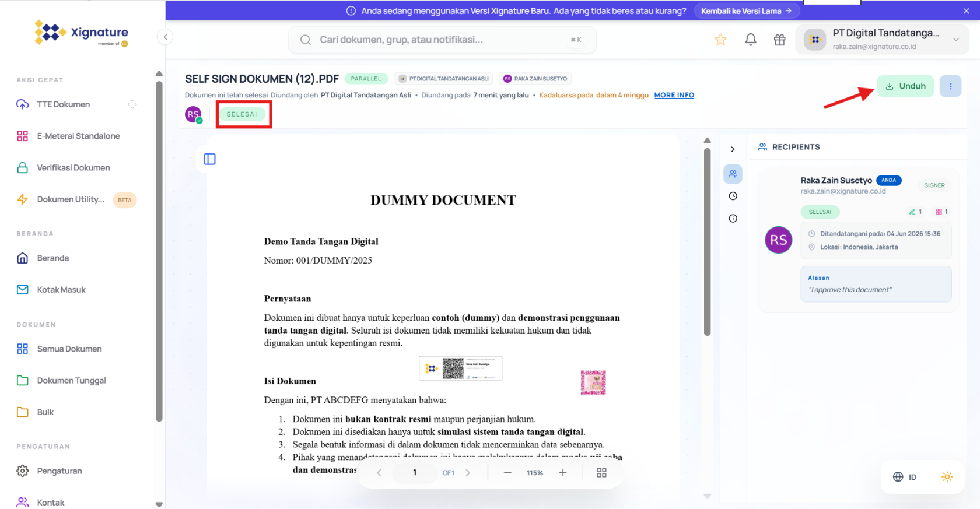Open the notifications bell

pyautogui.click(x=751, y=40)
